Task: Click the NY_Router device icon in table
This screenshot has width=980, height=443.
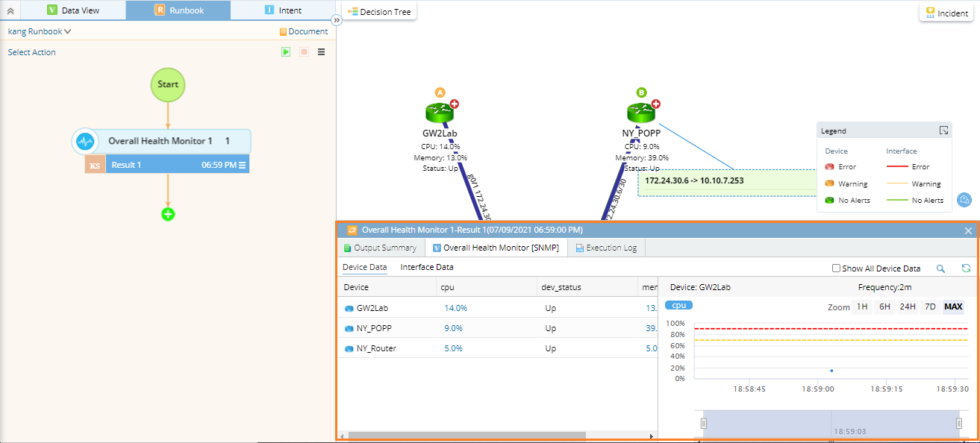Action: point(349,348)
